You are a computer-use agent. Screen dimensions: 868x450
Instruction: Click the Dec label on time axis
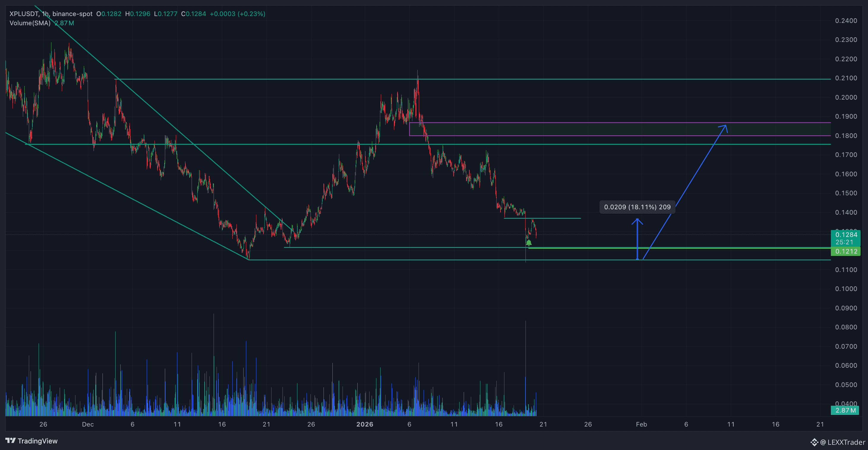click(88, 424)
